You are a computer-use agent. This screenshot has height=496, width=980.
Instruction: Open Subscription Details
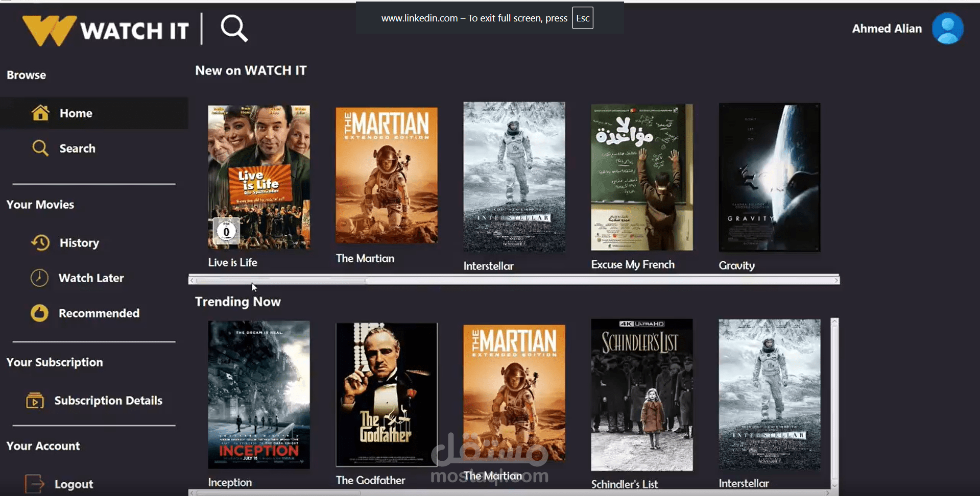pyautogui.click(x=108, y=401)
